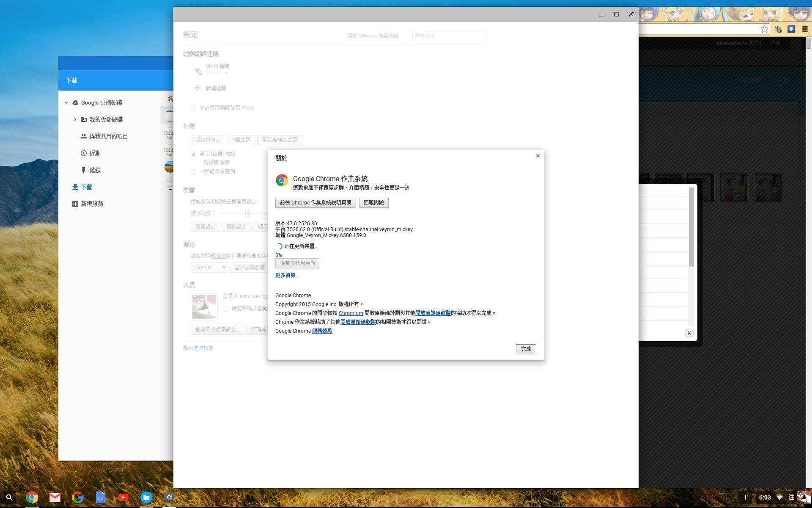Click the 滑鼠速度 slider
Screen dimensions: 812x508
247,213
